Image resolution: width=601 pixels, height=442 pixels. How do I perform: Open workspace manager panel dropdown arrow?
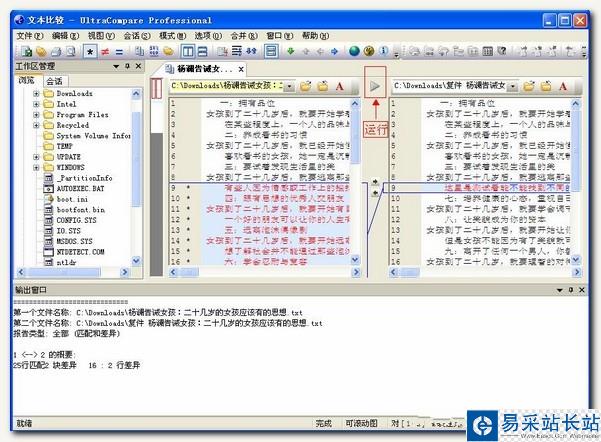point(116,66)
